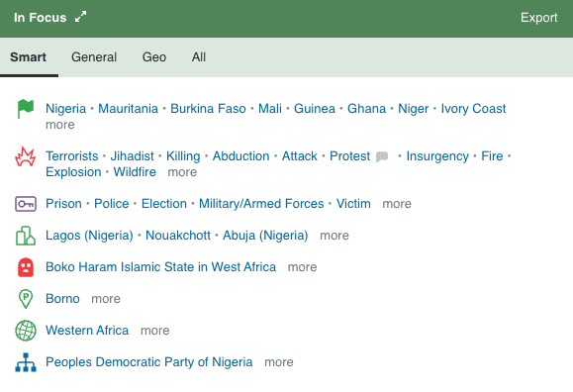Select the All tab

[x=199, y=57]
